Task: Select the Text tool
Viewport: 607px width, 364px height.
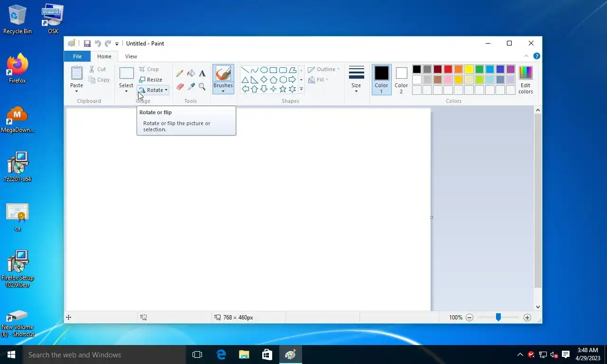Action: click(x=202, y=73)
